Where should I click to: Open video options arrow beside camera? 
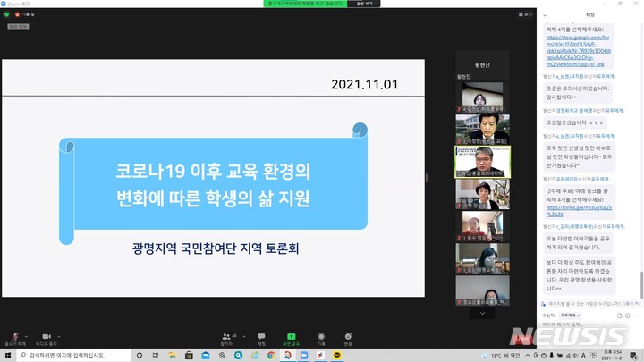(59, 337)
